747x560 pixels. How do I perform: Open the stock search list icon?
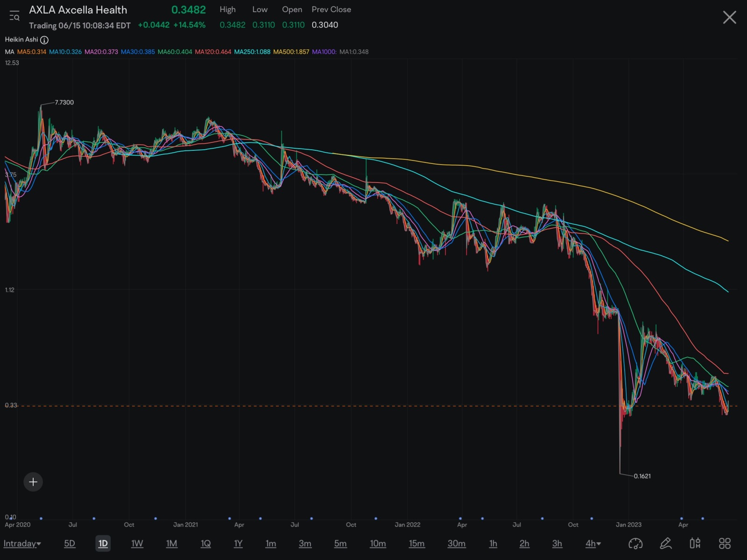pos(14,16)
